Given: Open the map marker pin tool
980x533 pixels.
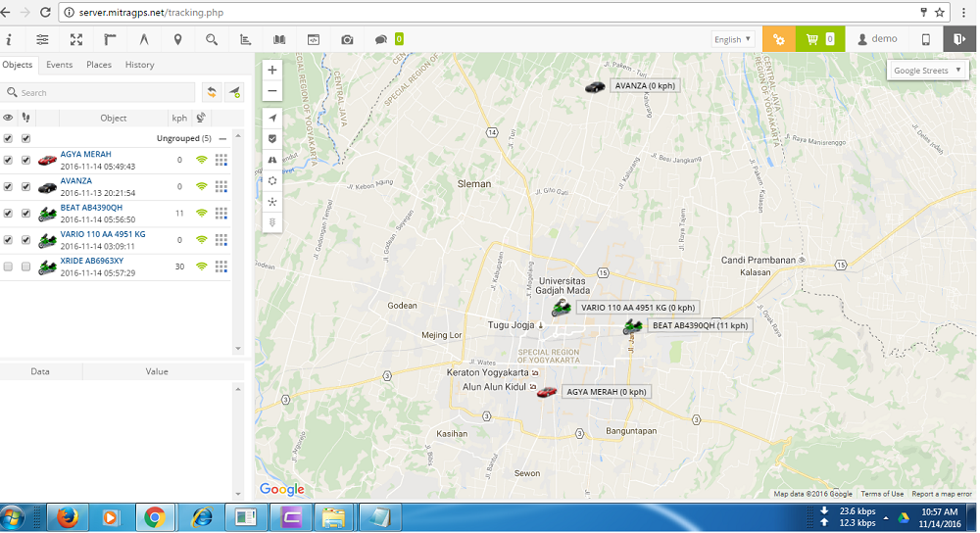Looking at the screenshot, I should click(x=178, y=39).
